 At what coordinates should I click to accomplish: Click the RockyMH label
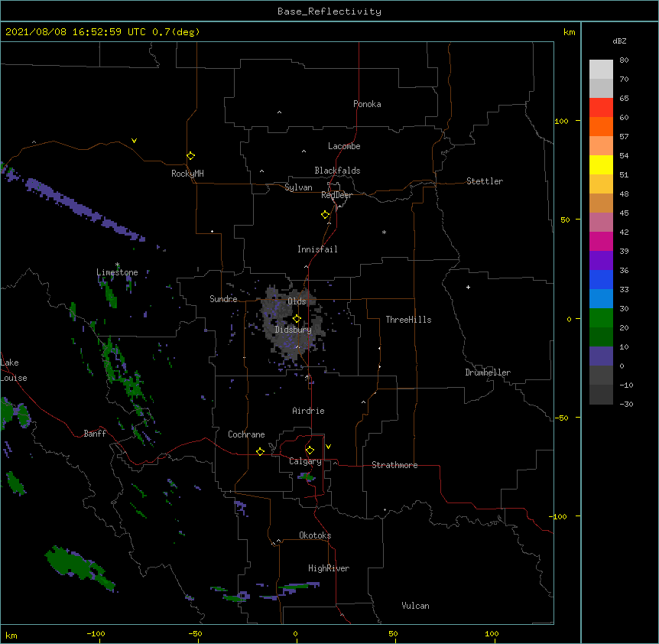187,174
